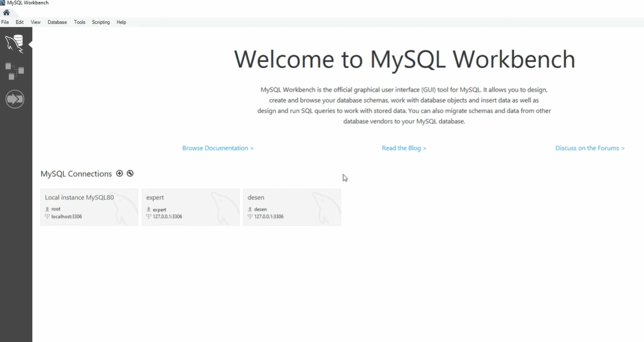Image resolution: width=644 pixels, height=342 pixels.
Task: Click the Welcome to MySQL Workbench heading
Action: pyautogui.click(x=404, y=59)
